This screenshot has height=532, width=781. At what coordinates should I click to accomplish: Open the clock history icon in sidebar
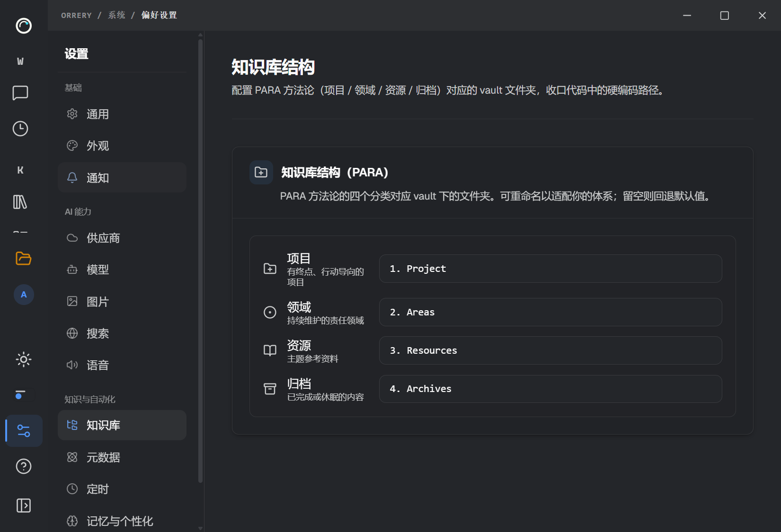pos(20,129)
